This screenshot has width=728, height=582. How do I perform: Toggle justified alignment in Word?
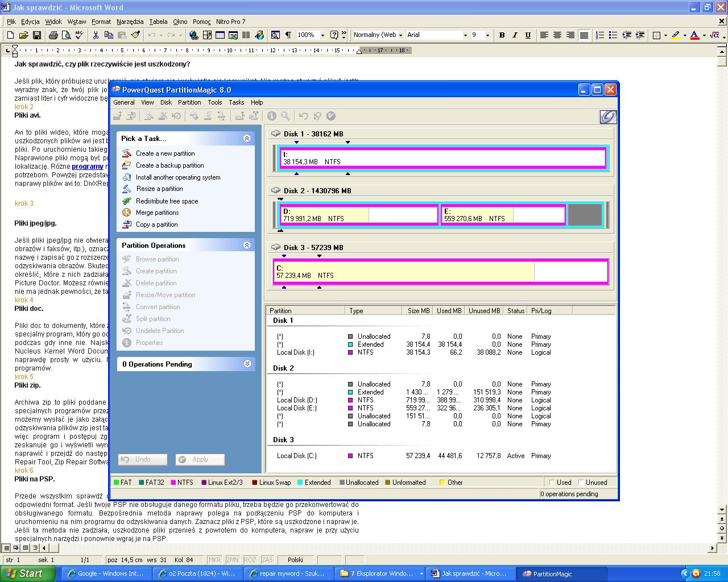tap(584, 35)
